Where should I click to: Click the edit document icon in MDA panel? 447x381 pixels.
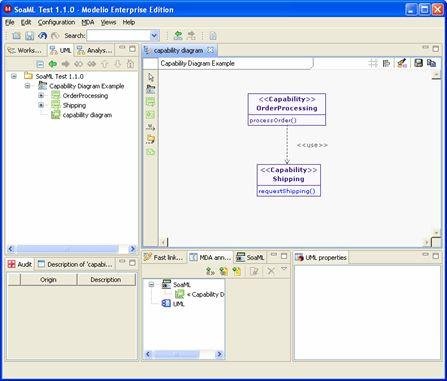coord(254,271)
